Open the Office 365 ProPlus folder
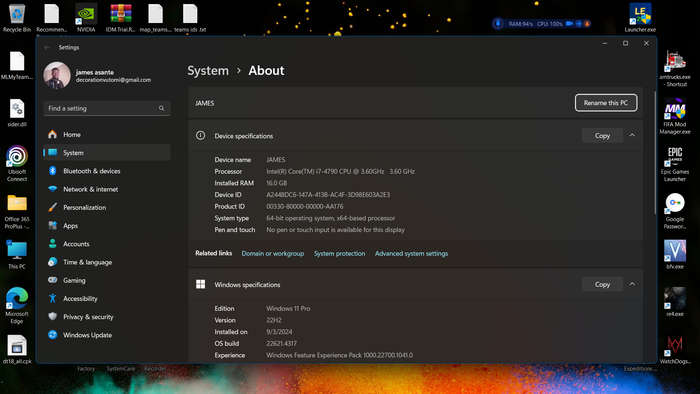 click(x=17, y=211)
